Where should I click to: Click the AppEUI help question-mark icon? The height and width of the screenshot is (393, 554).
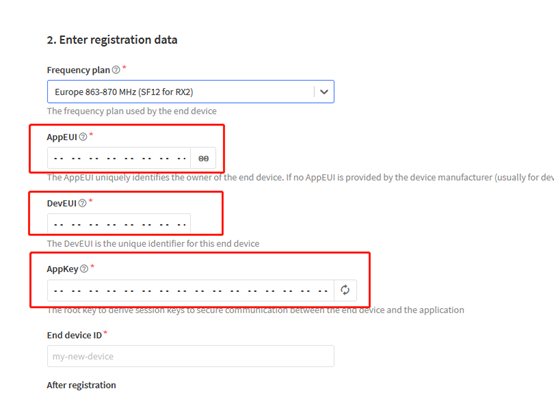(83, 137)
